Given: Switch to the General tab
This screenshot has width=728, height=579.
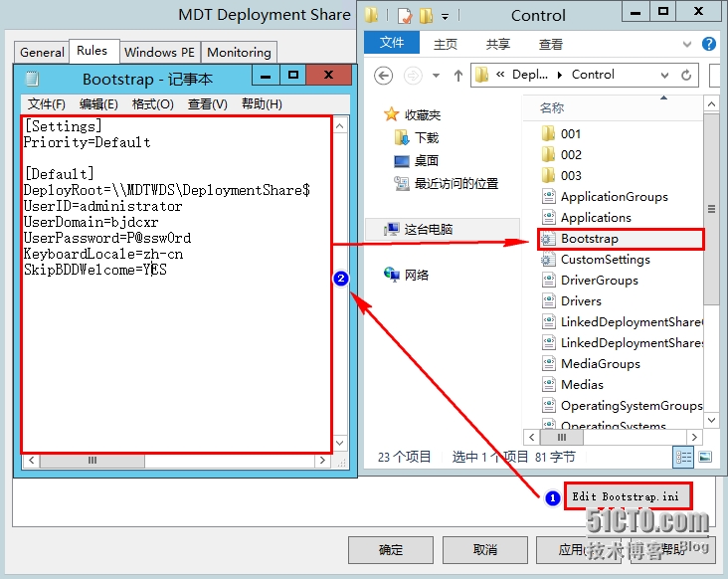Looking at the screenshot, I should pyautogui.click(x=42, y=52).
